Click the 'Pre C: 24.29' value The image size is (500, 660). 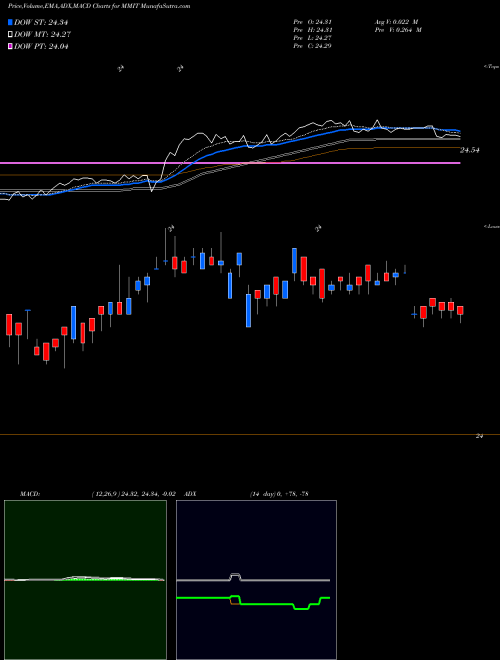click(x=314, y=46)
